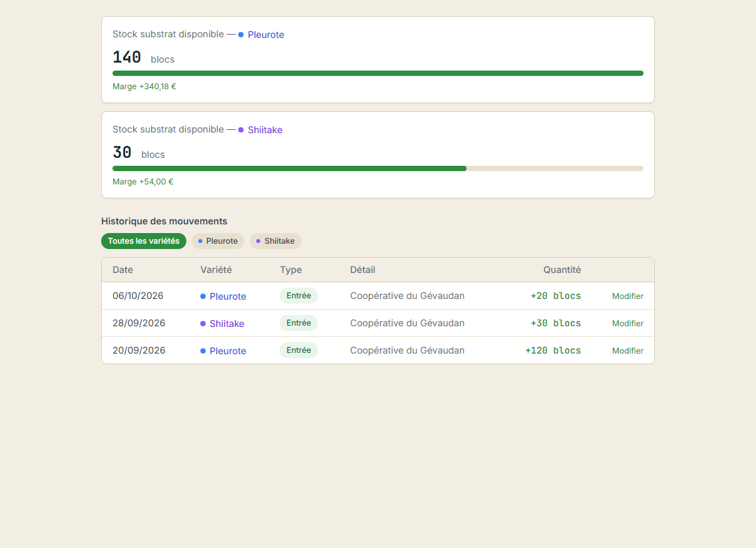Click the '30' blocs stock value

122,152
